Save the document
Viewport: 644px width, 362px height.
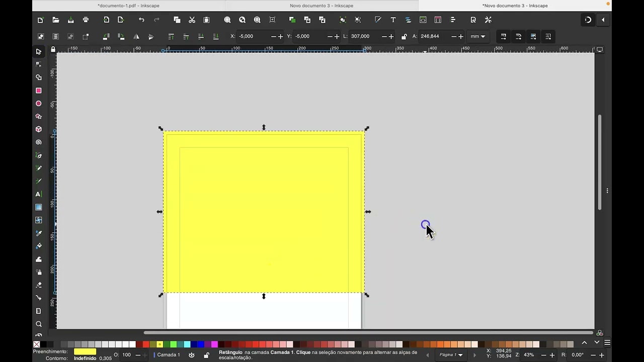(70, 20)
